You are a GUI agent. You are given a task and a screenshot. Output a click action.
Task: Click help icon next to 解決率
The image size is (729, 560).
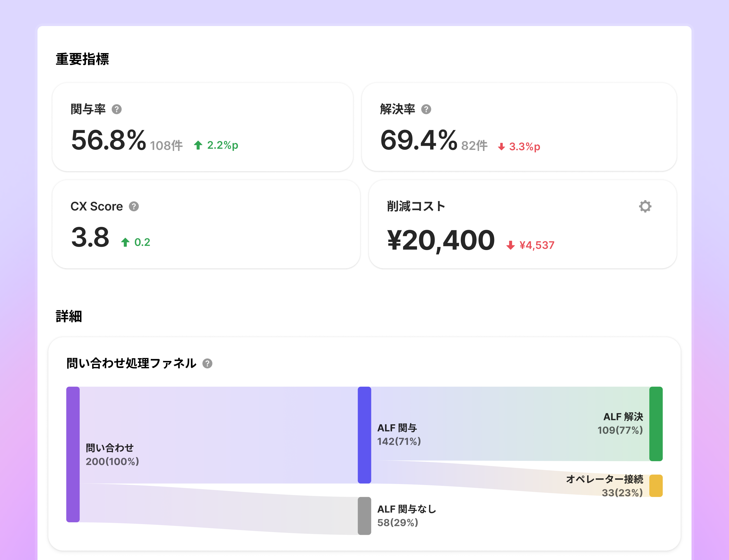426,109
